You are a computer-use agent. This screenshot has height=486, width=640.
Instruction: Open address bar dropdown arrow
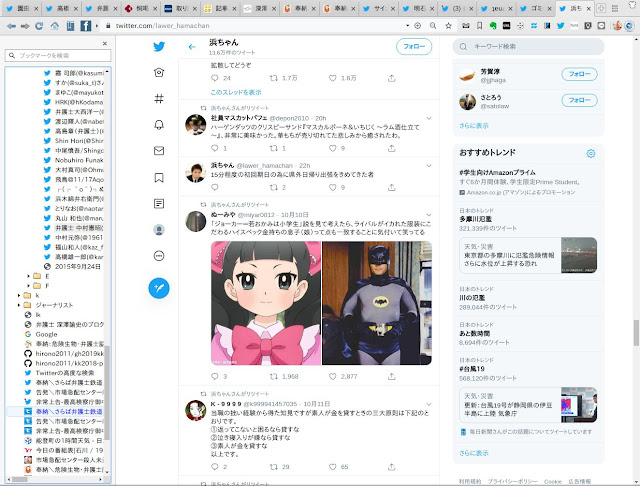pyautogui.click(x=407, y=26)
